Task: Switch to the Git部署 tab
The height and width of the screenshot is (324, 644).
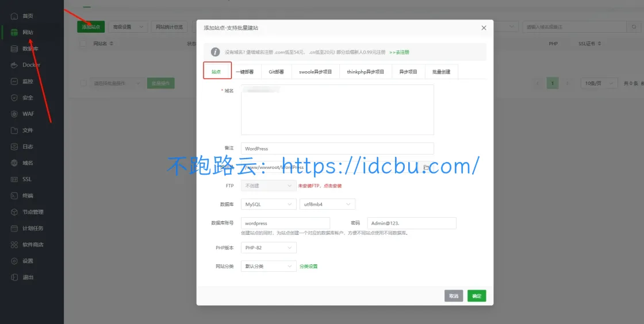Action: (277, 71)
